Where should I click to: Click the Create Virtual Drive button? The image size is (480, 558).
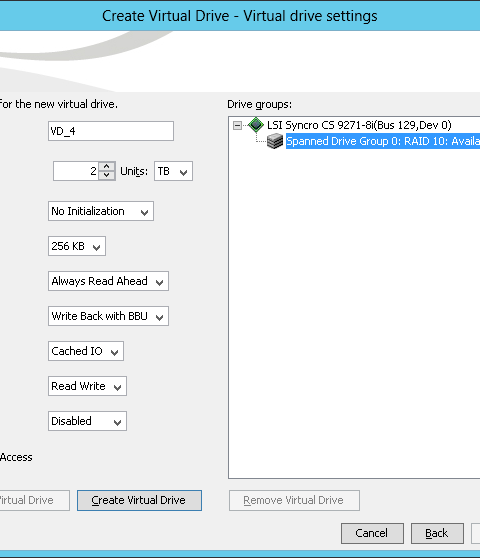tap(139, 500)
